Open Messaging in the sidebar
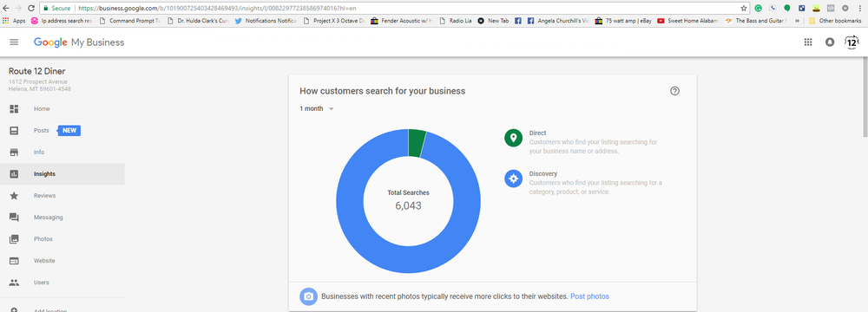 pyautogui.click(x=62, y=218)
